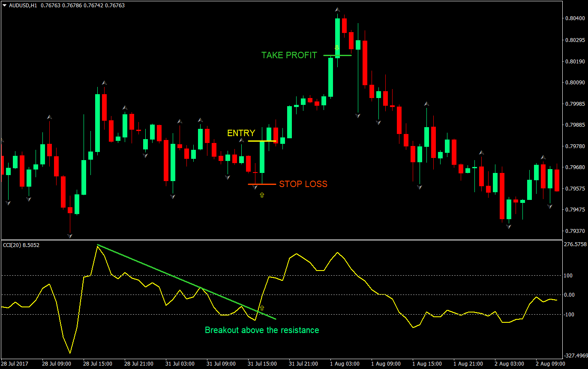Click the fractal arrow below the lowest 28 Jul wick
Screen dimensions: 588x369
[x=69, y=235]
